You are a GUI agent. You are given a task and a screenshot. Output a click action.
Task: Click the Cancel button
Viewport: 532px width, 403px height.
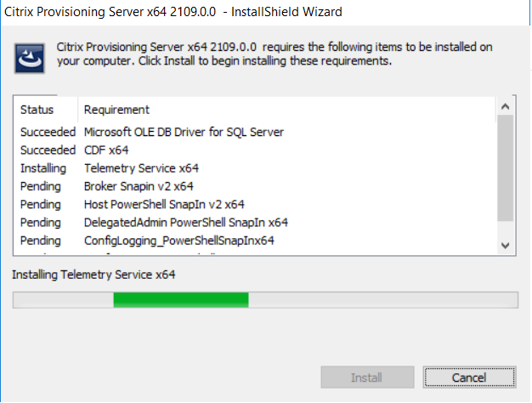point(470,377)
